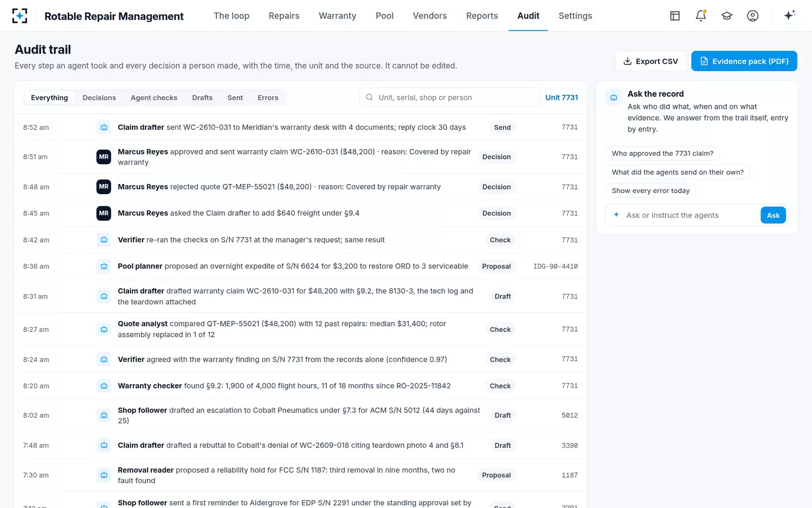
Task: Filter the trail to Errors
Action: (268, 98)
